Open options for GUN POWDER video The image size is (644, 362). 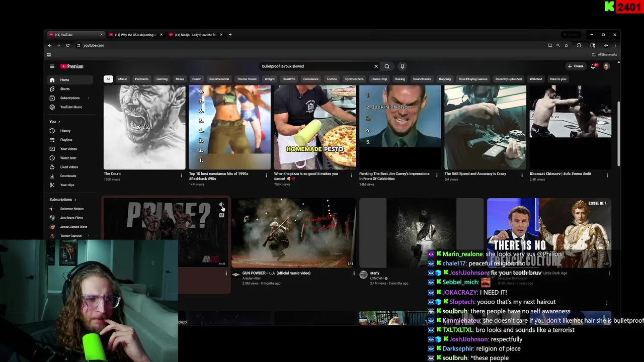[354, 274]
